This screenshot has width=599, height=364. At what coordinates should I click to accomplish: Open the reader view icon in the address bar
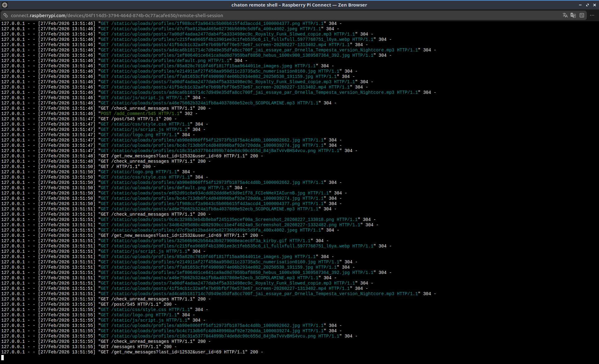click(x=582, y=15)
